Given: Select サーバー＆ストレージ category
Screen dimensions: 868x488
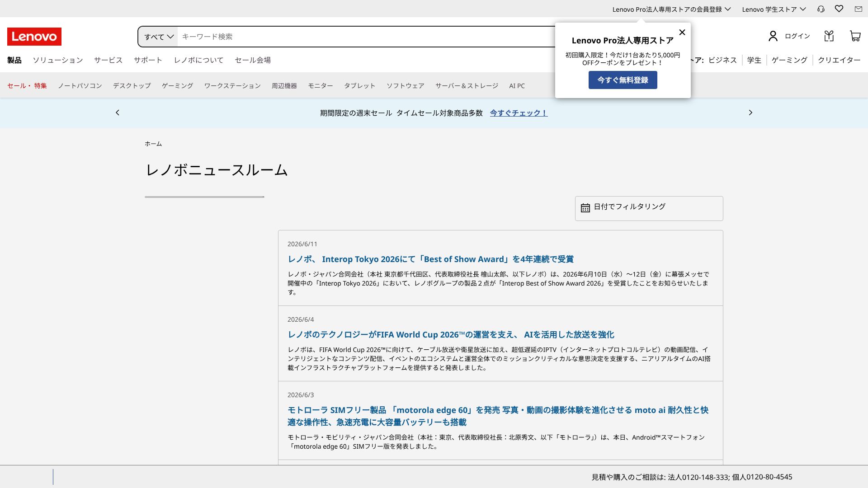Looking at the screenshot, I should click(467, 86).
